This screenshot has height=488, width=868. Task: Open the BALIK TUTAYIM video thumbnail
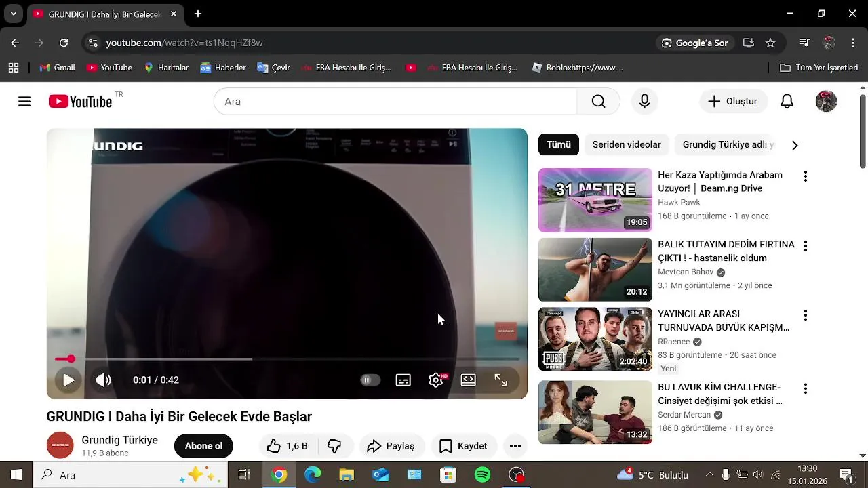point(595,270)
